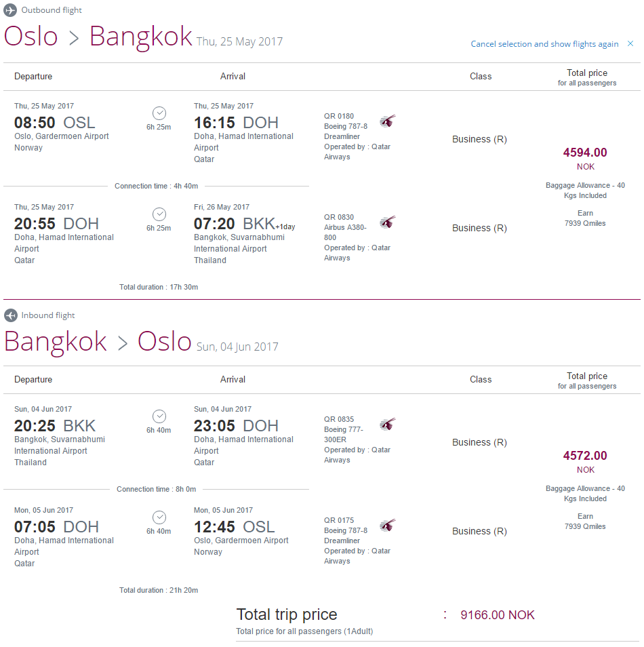Click Business (R) class for flight QR 0180
Viewport: 644px width, 647px height.
tap(479, 139)
